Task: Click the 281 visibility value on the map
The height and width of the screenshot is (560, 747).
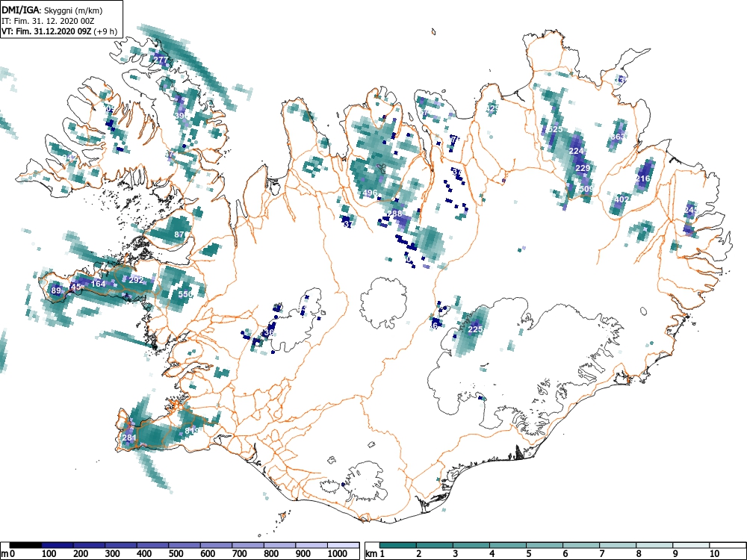Action: click(x=129, y=438)
